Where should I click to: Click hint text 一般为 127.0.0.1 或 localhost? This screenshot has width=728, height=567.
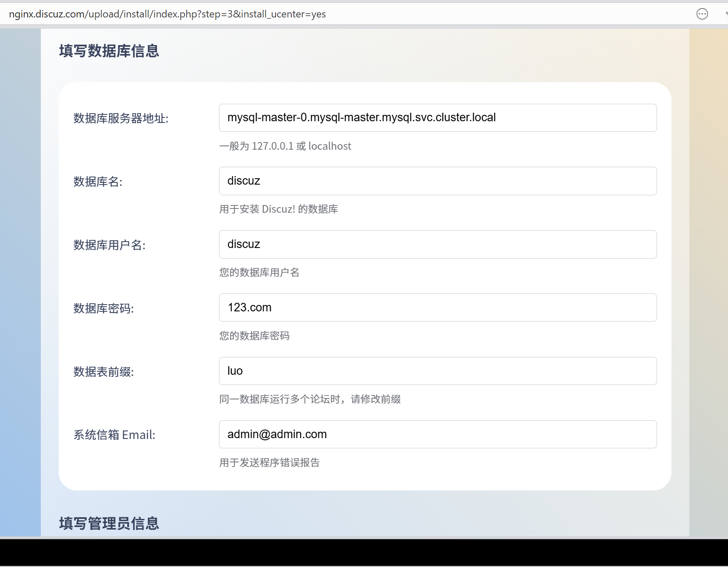click(285, 146)
